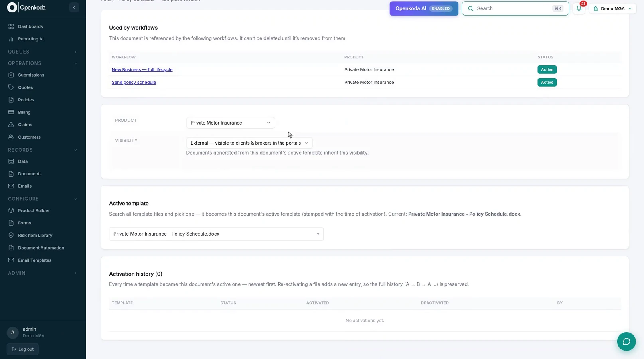Click the Customers people icon
The height and width of the screenshot is (359, 644).
point(11,137)
